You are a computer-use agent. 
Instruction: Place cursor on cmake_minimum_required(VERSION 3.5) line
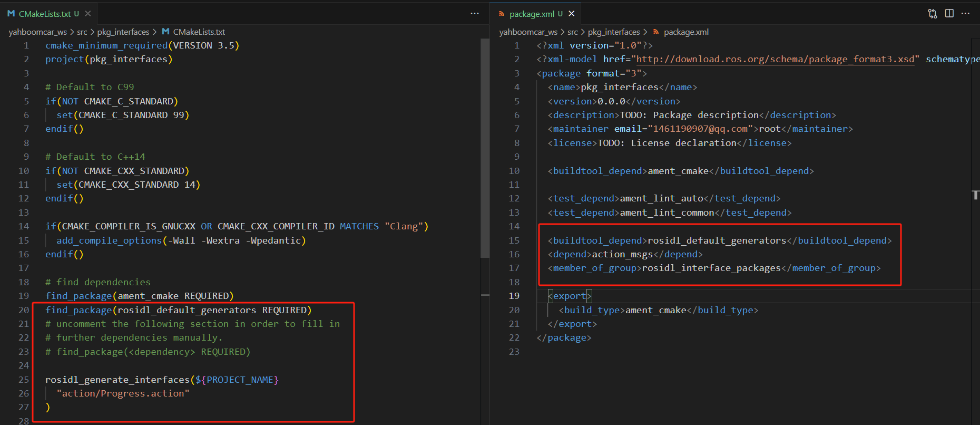click(142, 45)
